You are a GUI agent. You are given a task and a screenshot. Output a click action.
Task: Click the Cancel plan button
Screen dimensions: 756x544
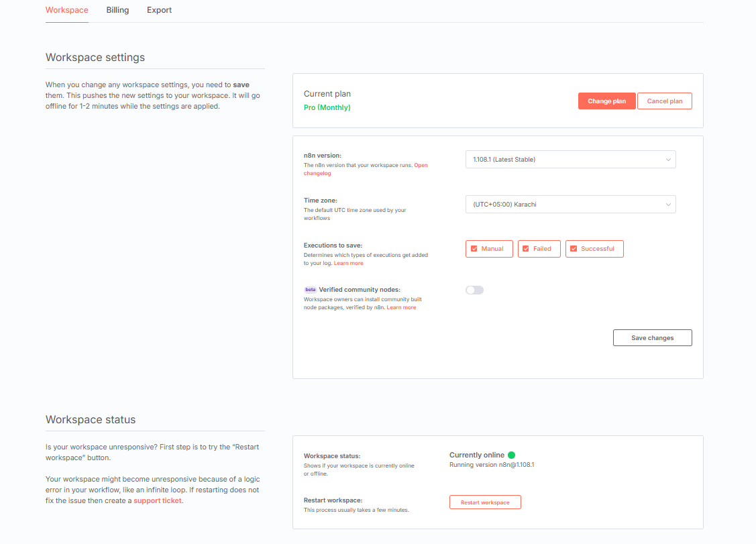664,101
